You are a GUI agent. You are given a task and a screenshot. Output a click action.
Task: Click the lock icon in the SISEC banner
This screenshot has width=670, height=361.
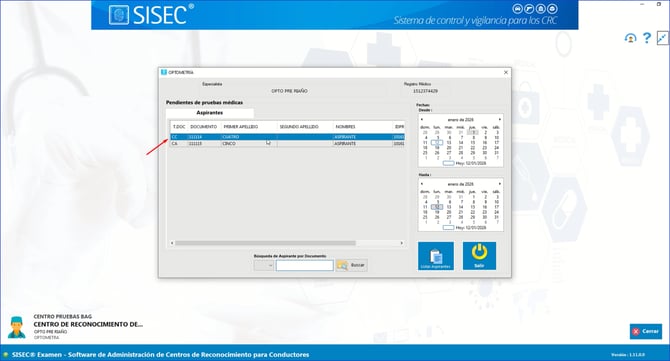click(541, 9)
